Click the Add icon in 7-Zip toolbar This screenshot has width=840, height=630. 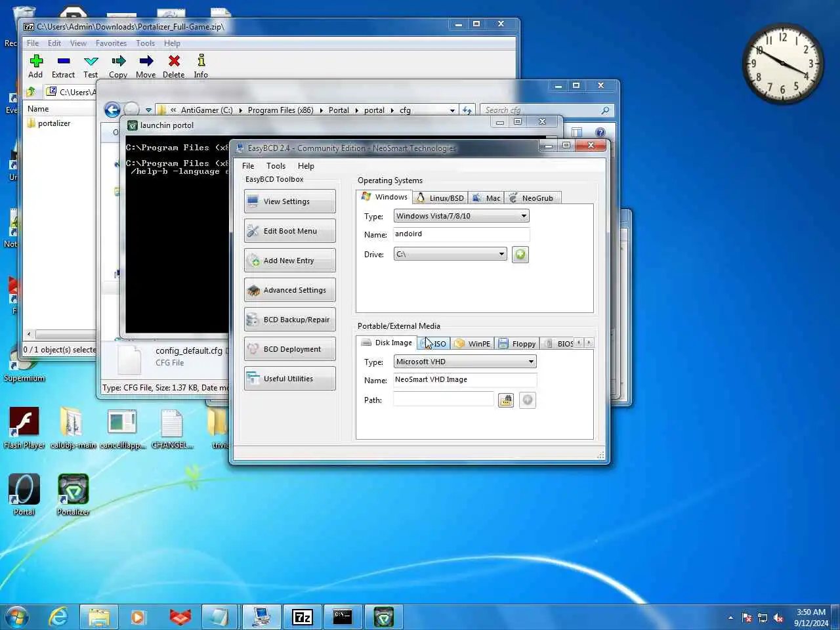pos(36,61)
